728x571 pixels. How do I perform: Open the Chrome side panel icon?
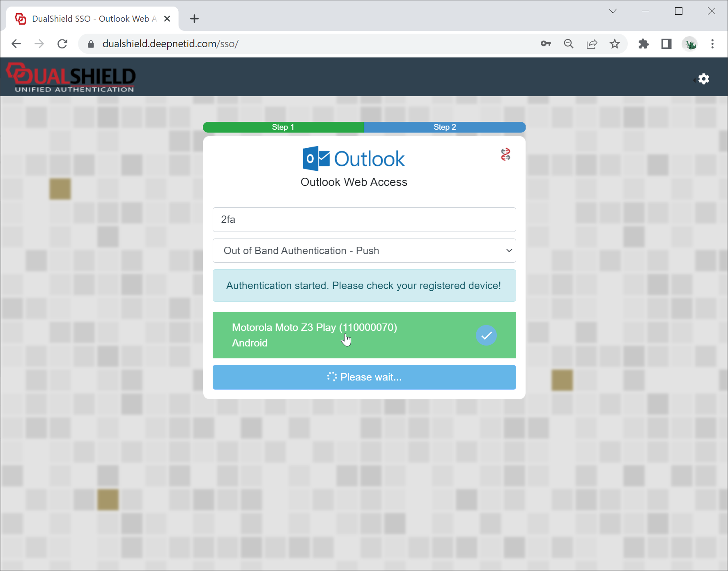click(666, 44)
